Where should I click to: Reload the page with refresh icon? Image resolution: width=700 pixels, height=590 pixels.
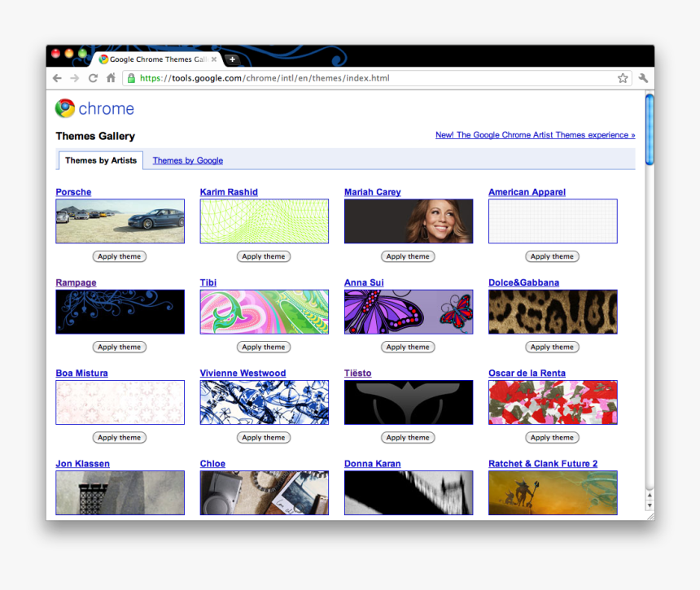(92, 78)
